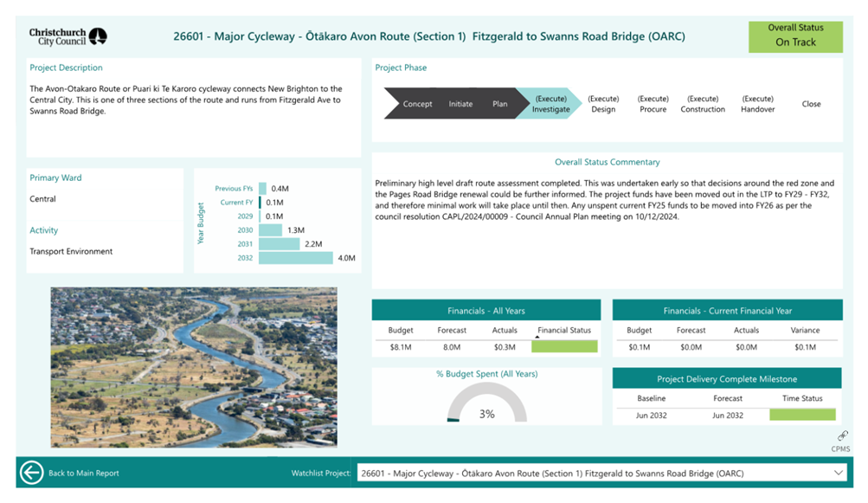Click the 0.4M label beside Previous FYs

pos(280,189)
